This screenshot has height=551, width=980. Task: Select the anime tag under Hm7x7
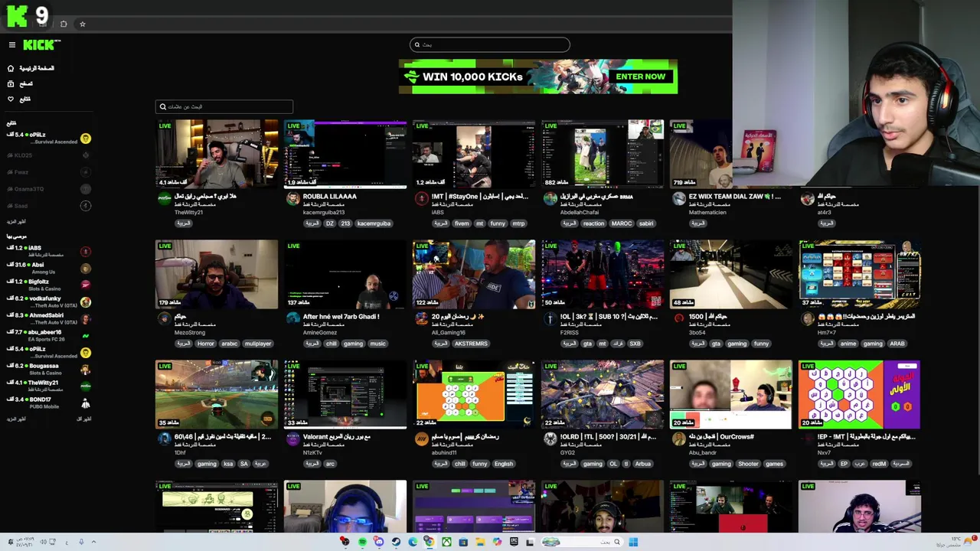pos(848,344)
